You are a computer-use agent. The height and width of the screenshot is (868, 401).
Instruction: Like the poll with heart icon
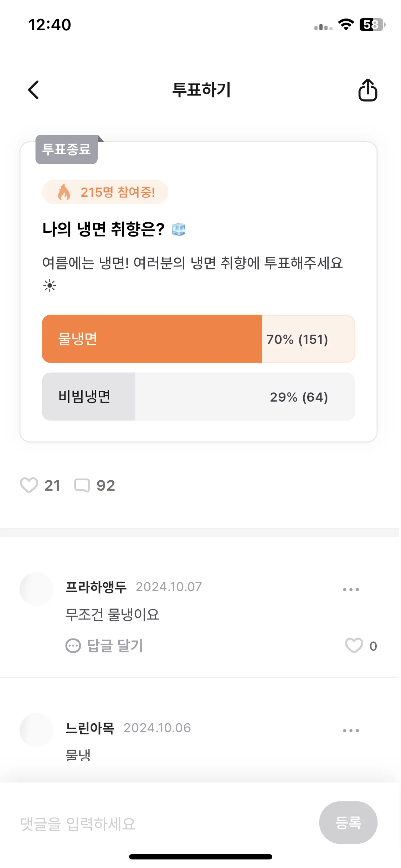(29, 485)
